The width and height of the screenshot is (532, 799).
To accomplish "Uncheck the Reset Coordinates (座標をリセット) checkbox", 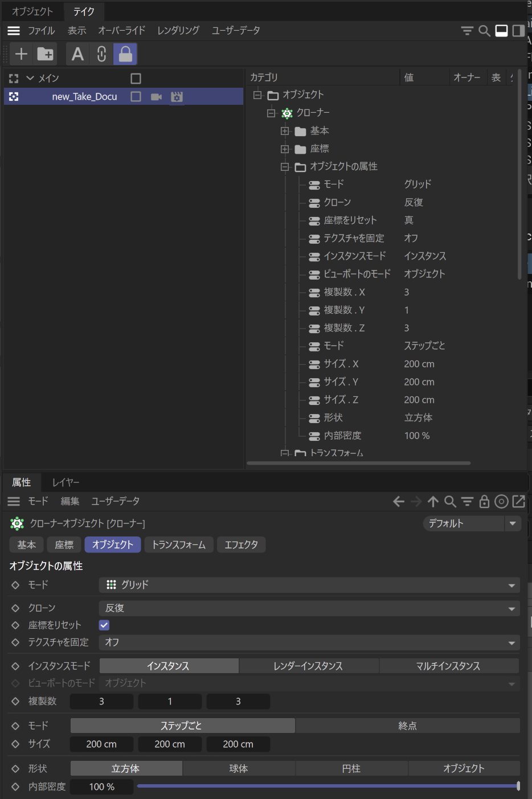I will (x=104, y=625).
